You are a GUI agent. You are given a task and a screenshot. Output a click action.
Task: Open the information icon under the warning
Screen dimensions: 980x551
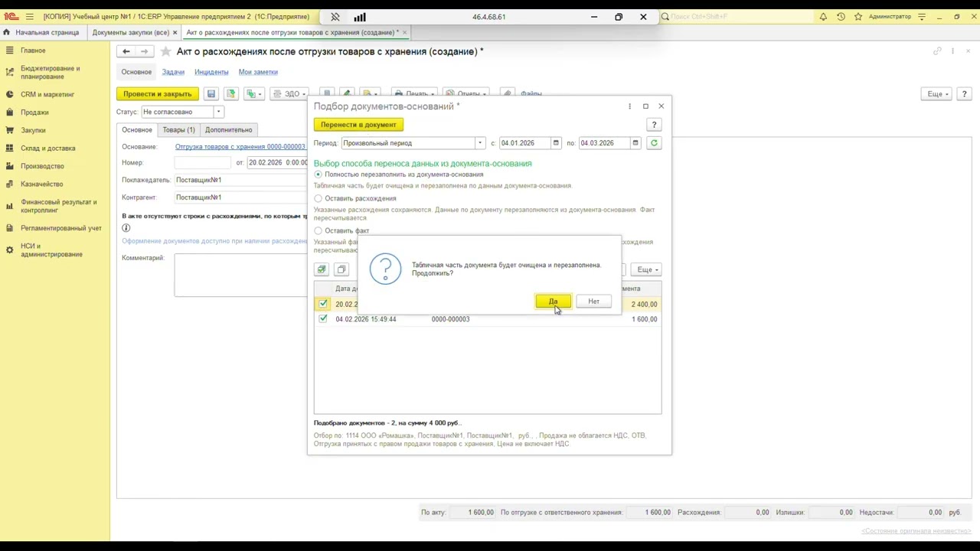pyautogui.click(x=126, y=228)
